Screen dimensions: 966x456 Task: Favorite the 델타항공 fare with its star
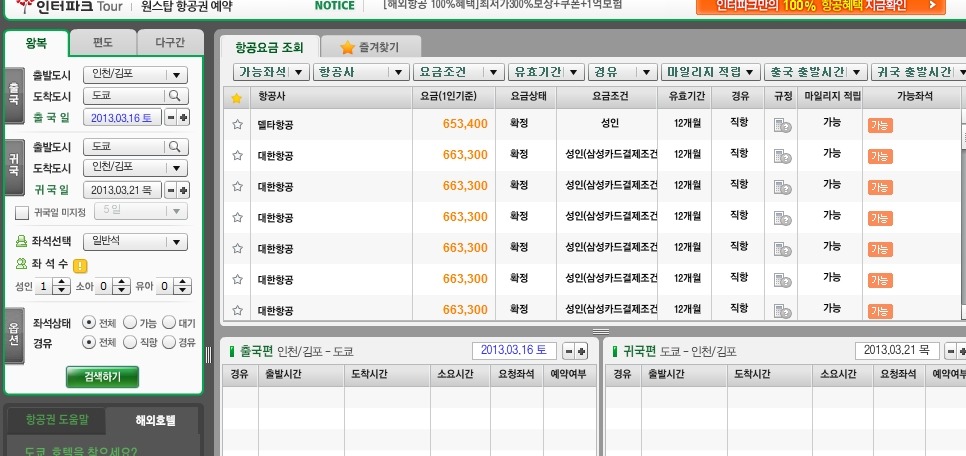point(237,124)
